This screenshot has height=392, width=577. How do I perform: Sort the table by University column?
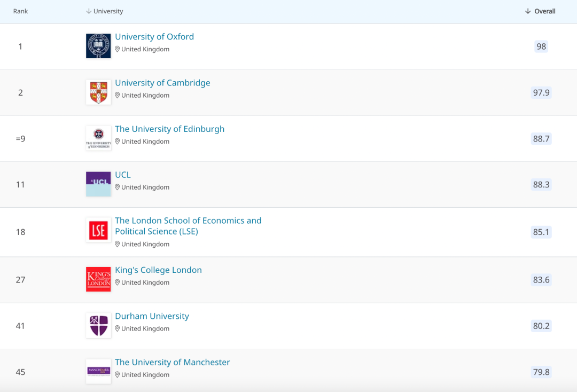click(105, 11)
